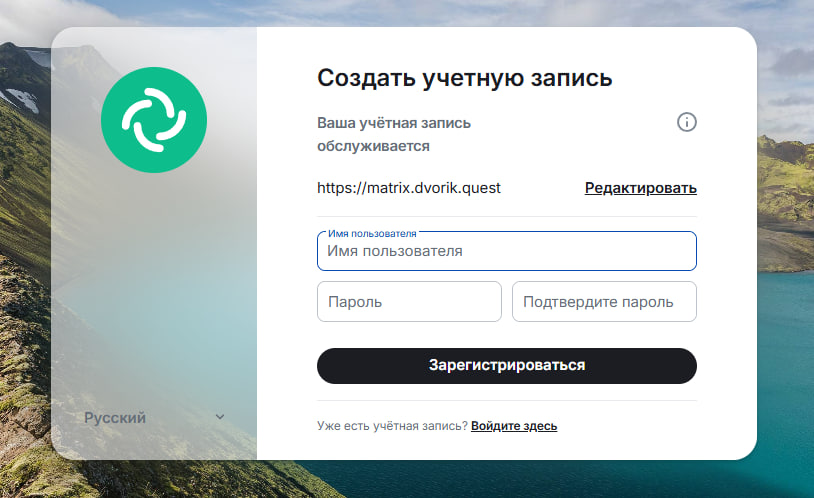Click the https://matrix.dvorik.quest server text

(x=409, y=188)
